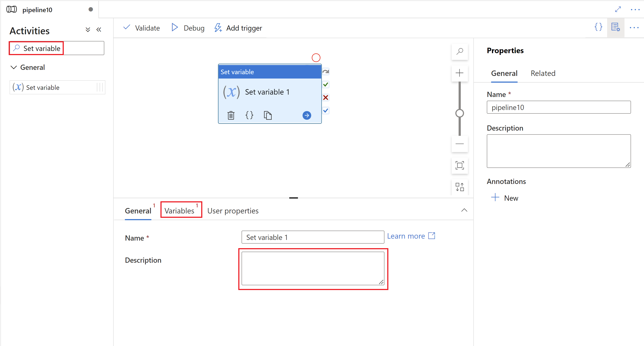Switch to the User properties tab
Screen dimensions: 644x346
[x=233, y=210]
